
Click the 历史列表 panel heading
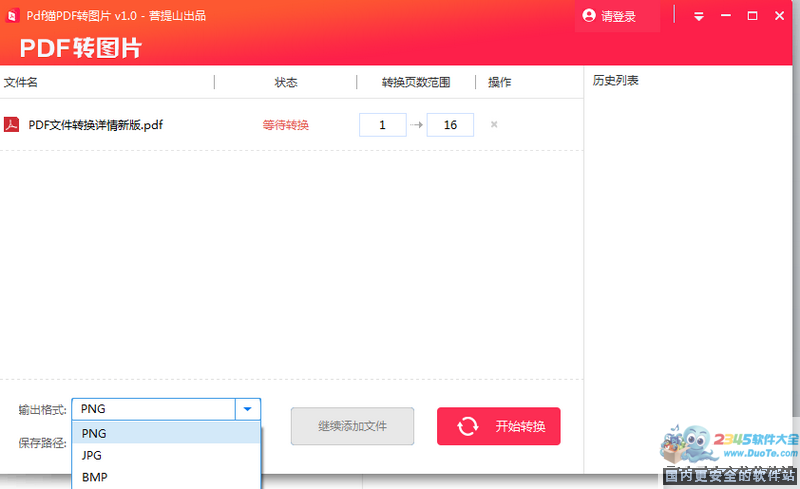click(x=615, y=81)
